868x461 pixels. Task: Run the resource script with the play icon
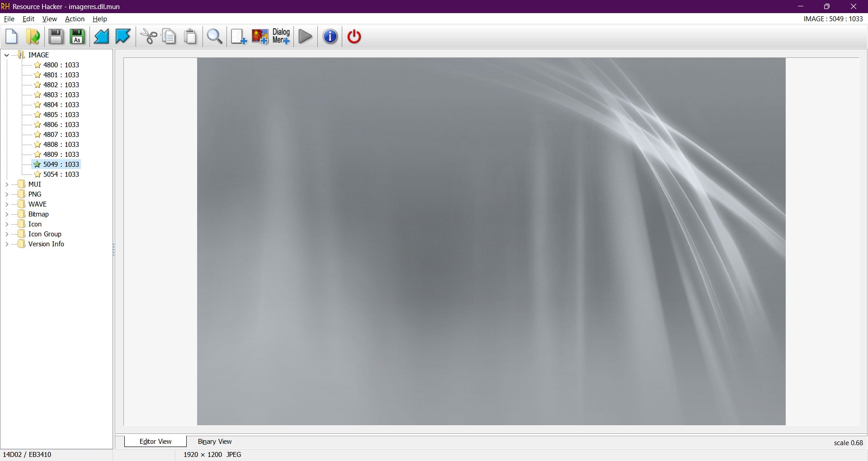coord(305,37)
